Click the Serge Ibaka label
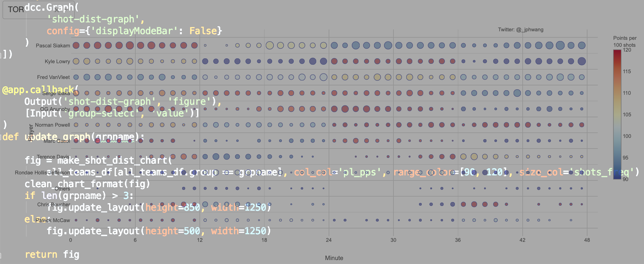 pos(56,93)
